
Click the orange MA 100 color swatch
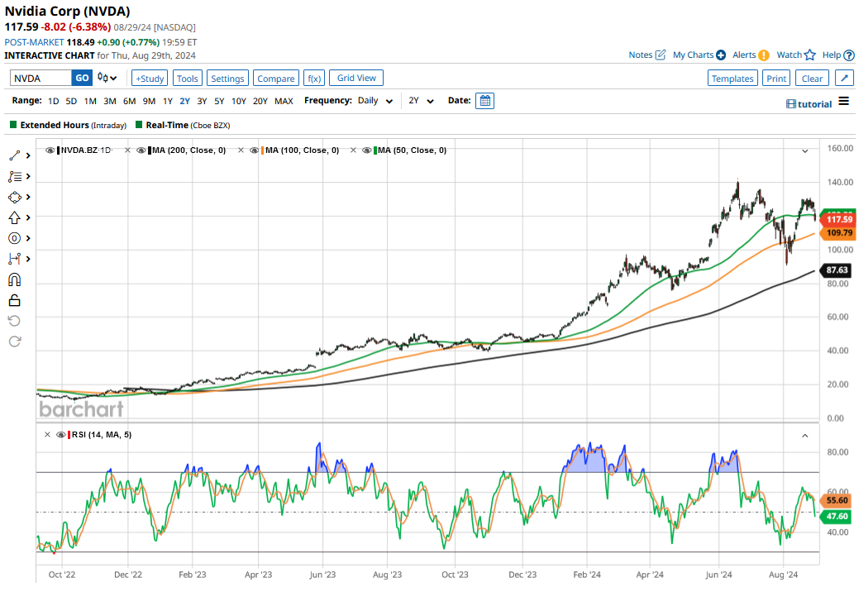point(261,150)
